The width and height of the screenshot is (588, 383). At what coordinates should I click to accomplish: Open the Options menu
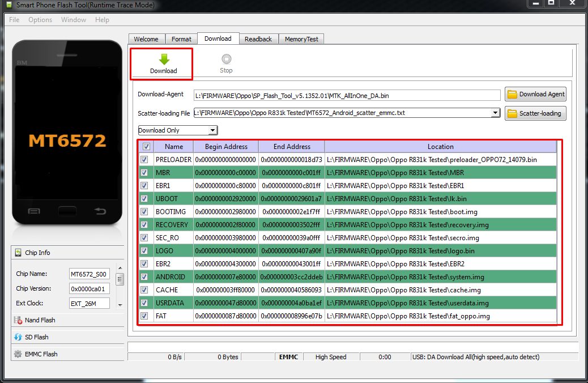click(x=40, y=20)
